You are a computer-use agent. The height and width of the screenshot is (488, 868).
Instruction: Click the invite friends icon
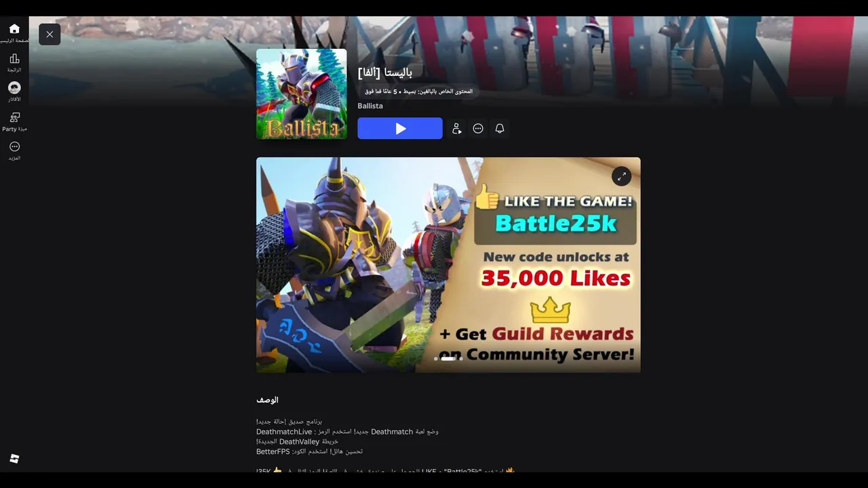(457, 129)
